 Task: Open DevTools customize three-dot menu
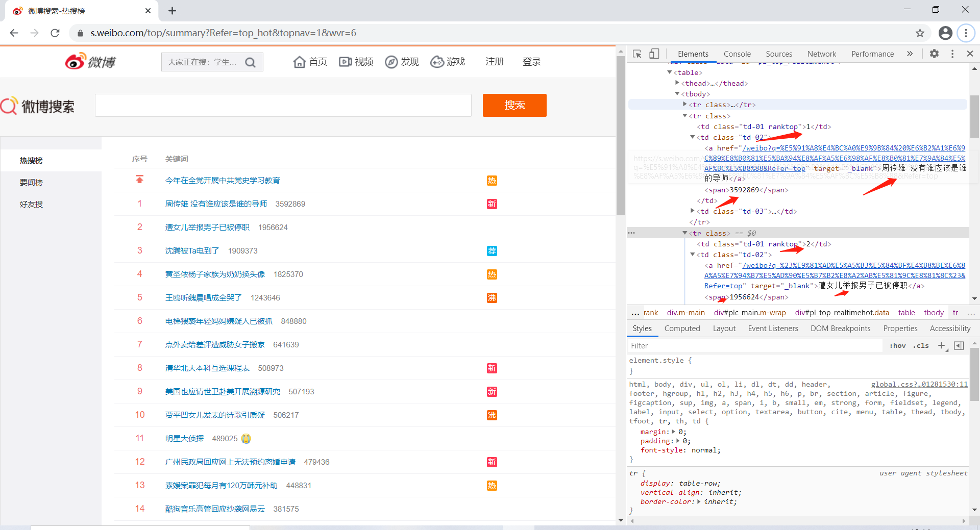pos(952,54)
